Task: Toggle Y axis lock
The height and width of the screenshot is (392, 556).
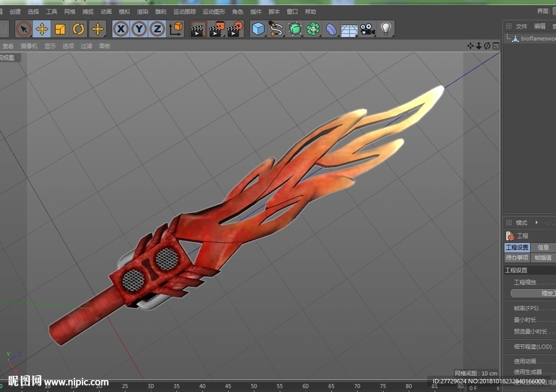Action: coord(139,29)
